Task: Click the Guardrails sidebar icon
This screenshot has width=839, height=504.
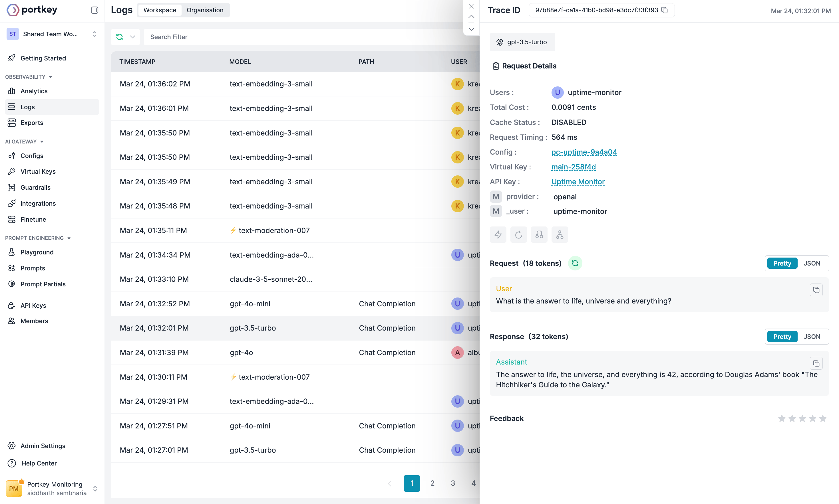Action: [x=11, y=187]
